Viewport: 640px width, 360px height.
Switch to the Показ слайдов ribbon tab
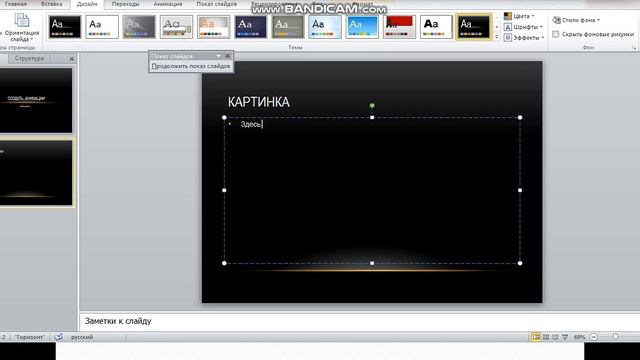coord(216,4)
